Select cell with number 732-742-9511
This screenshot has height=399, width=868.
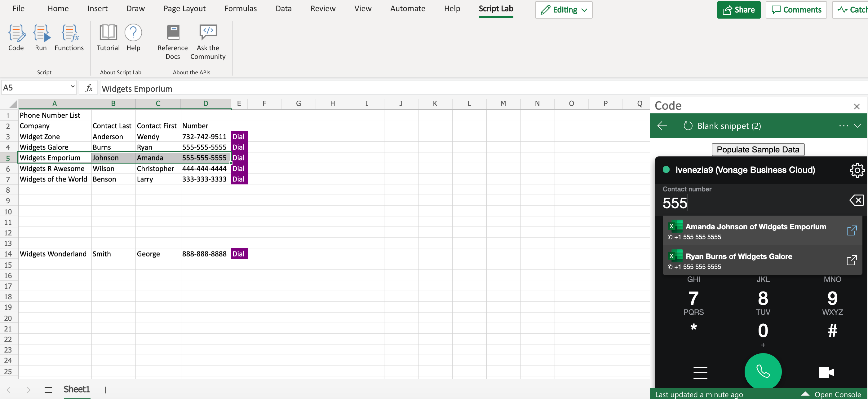(206, 136)
